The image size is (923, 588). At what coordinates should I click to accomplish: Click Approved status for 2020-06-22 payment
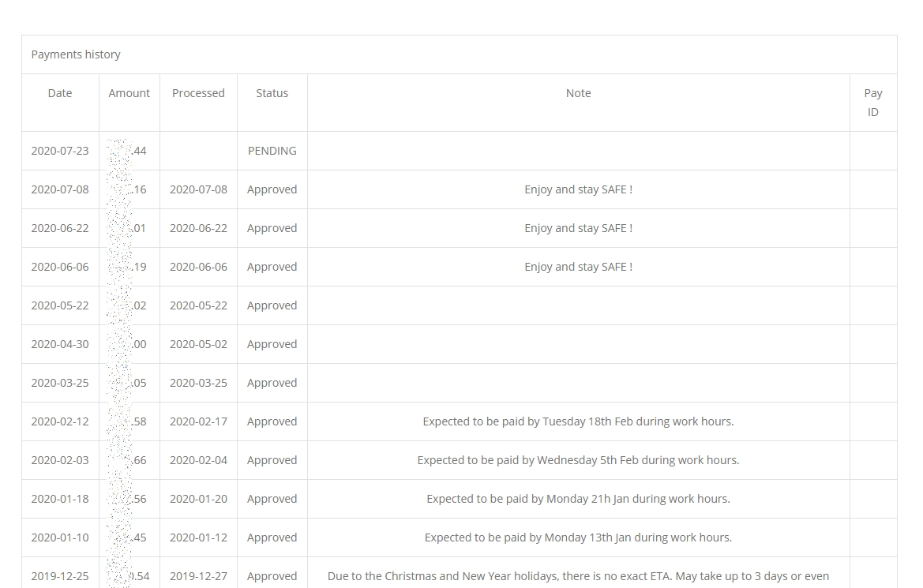coord(272,228)
